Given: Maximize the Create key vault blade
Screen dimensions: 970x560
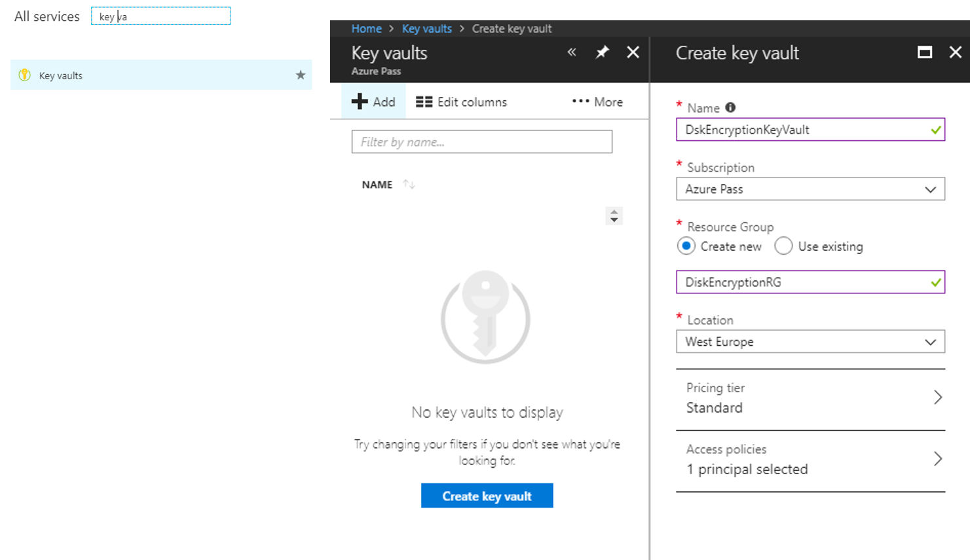Looking at the screenshot, I should click(x=925, y=52).
